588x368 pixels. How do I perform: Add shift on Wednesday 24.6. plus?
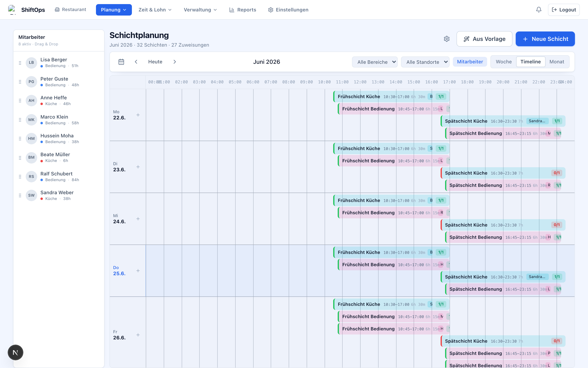138,219
